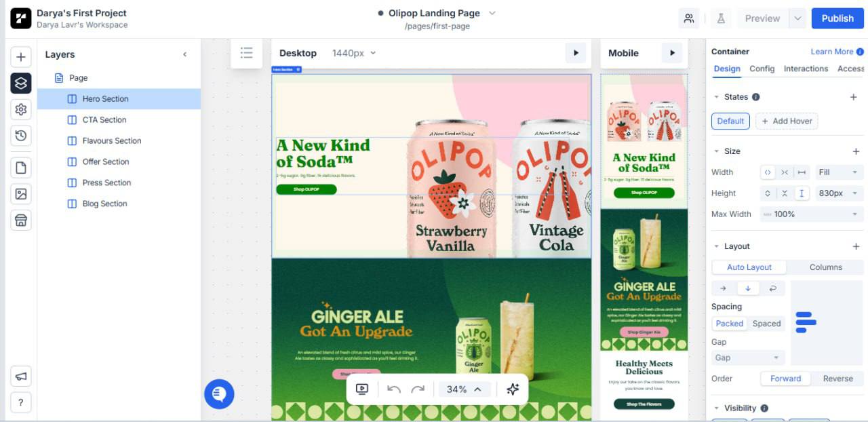This screenshot has width=868, height=422.
Task: Select horizontal right-arrow layout direction
Action: (723, 288)
